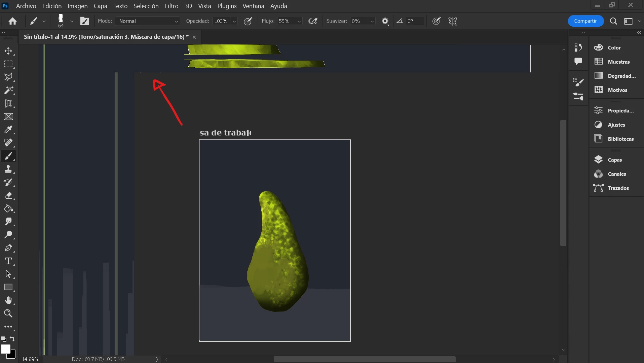Viewport: 644px width, 363px height.
Task: Select the Hand tool
Action: 8,300
